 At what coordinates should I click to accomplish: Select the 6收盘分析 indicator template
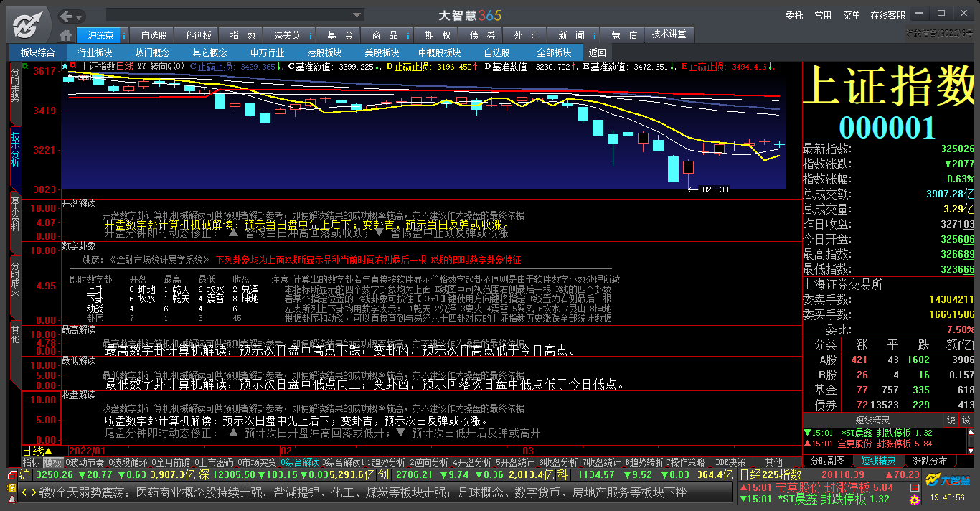[x=558, y=462]
